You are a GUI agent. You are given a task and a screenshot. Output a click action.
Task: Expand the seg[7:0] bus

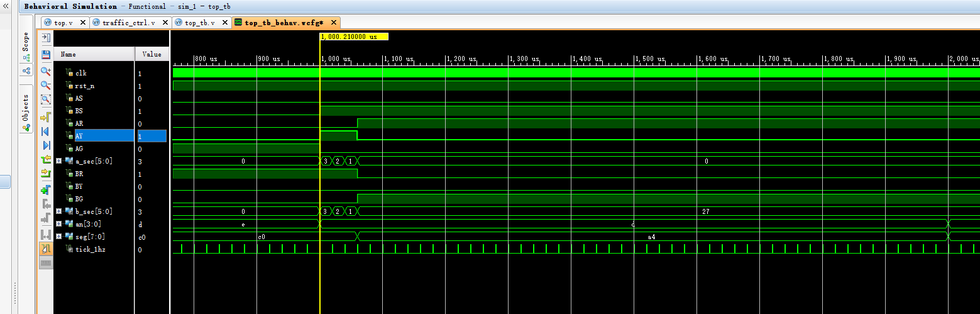(58, 237)
